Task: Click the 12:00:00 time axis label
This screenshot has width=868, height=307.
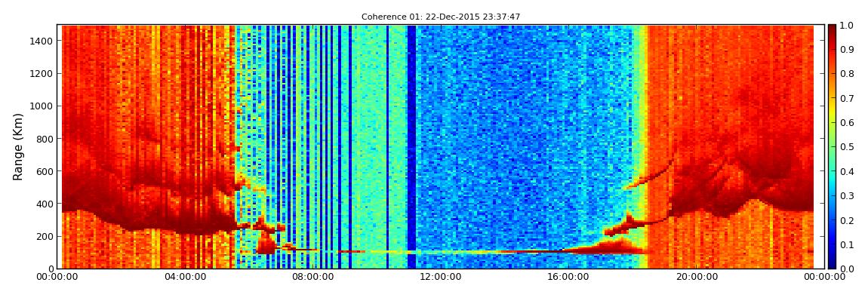Action: (442, 277)
